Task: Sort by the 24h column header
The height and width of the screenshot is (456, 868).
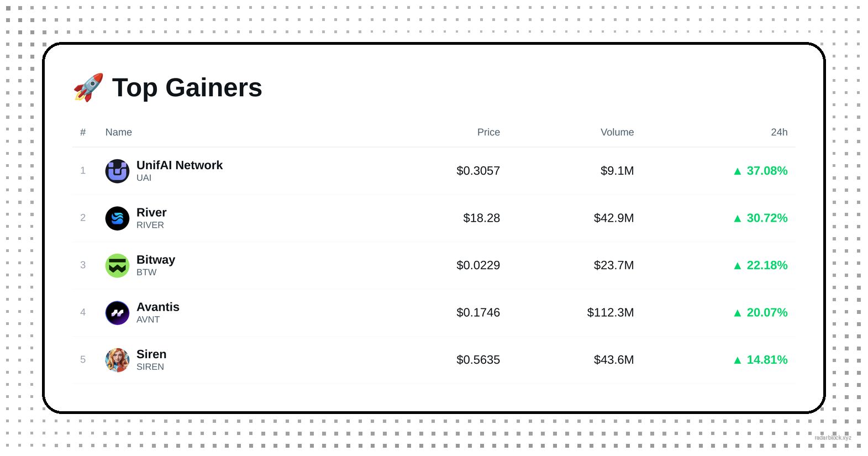Action: 779,132
